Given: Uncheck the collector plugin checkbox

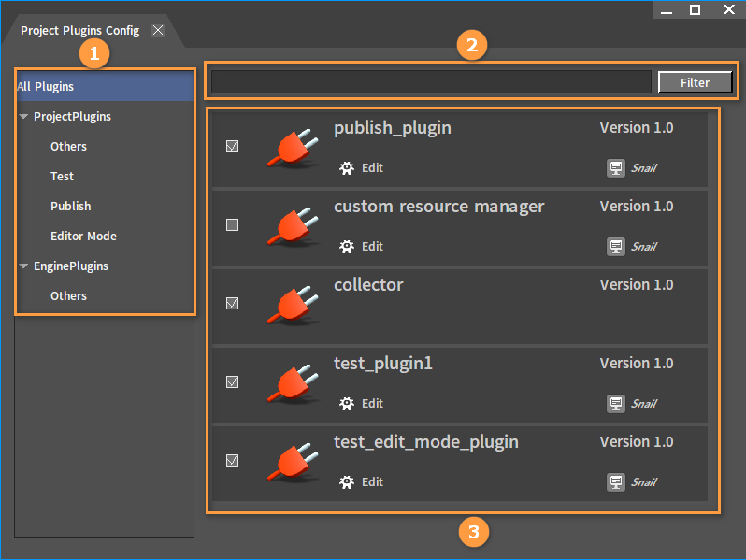Looking at the screenshot, I should (232, 304).
